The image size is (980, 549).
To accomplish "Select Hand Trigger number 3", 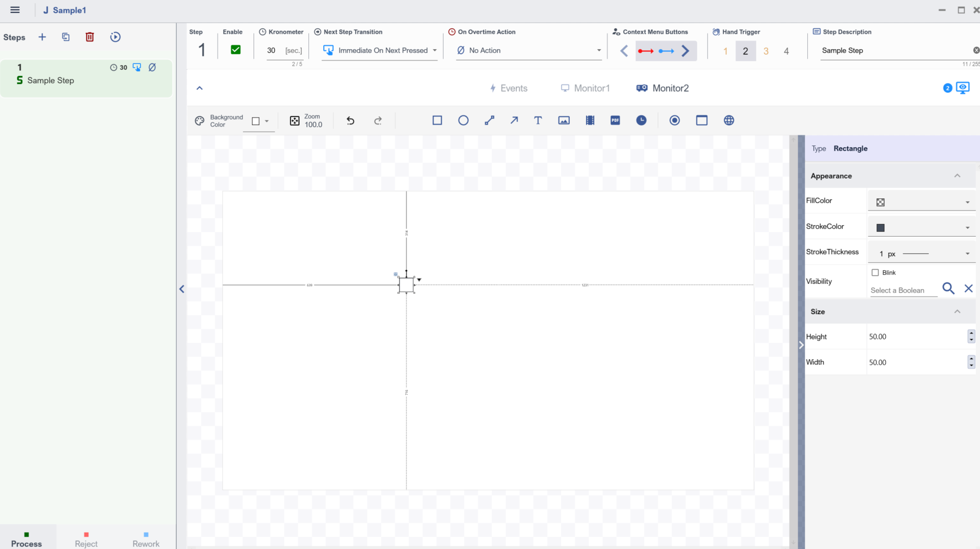I will click(766, 51).
